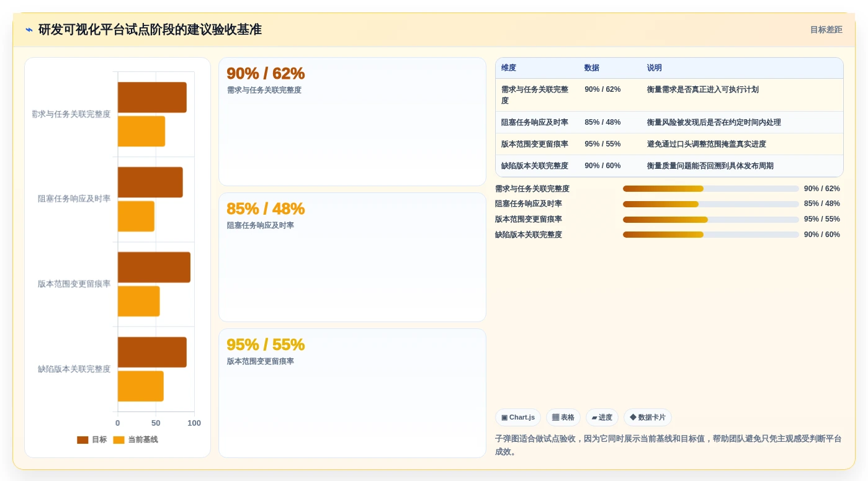Viewport: 868px width, 481px height.
Task: Select the 表格 tag chip
Action: [x=563, y=417]
